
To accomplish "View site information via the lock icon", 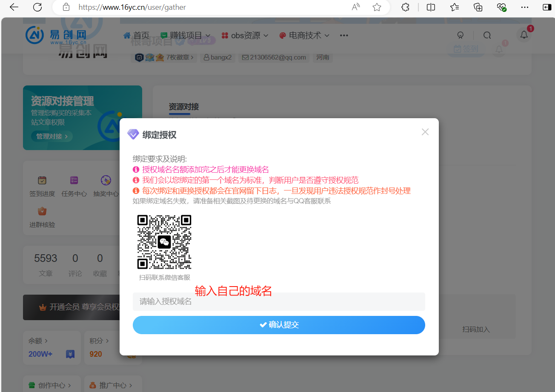I will (x=66, y=7).
